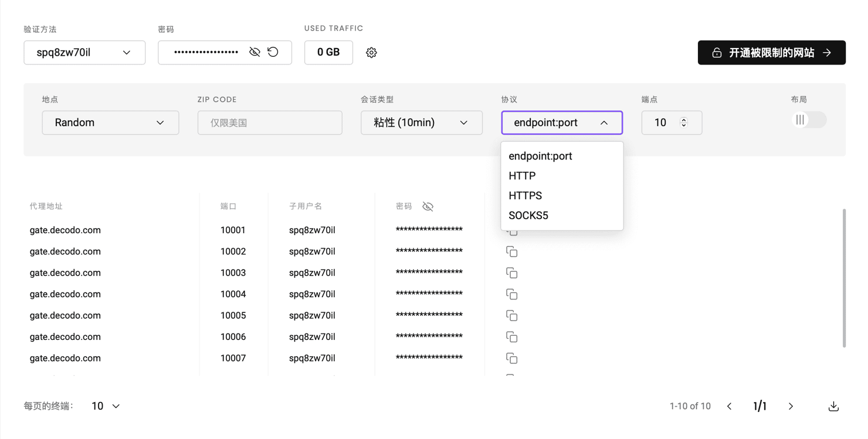Viewport: 868px width, 439px height.
Task: Download the endpoint list via download icon
Action: coord(833,406)
